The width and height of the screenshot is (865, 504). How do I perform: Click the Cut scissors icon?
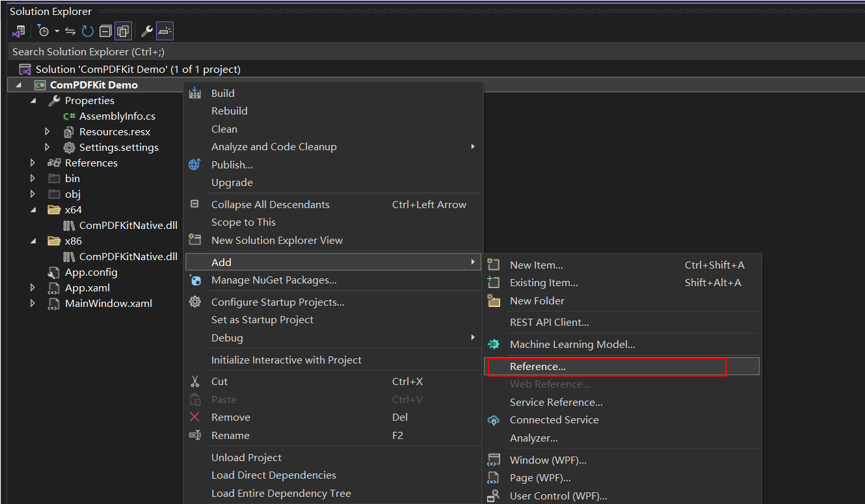coord(195,381)
